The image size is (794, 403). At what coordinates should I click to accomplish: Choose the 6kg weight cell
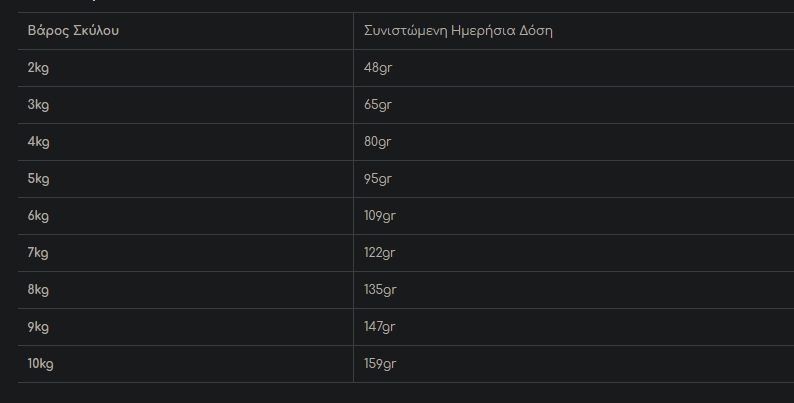[x=38, y=216]
